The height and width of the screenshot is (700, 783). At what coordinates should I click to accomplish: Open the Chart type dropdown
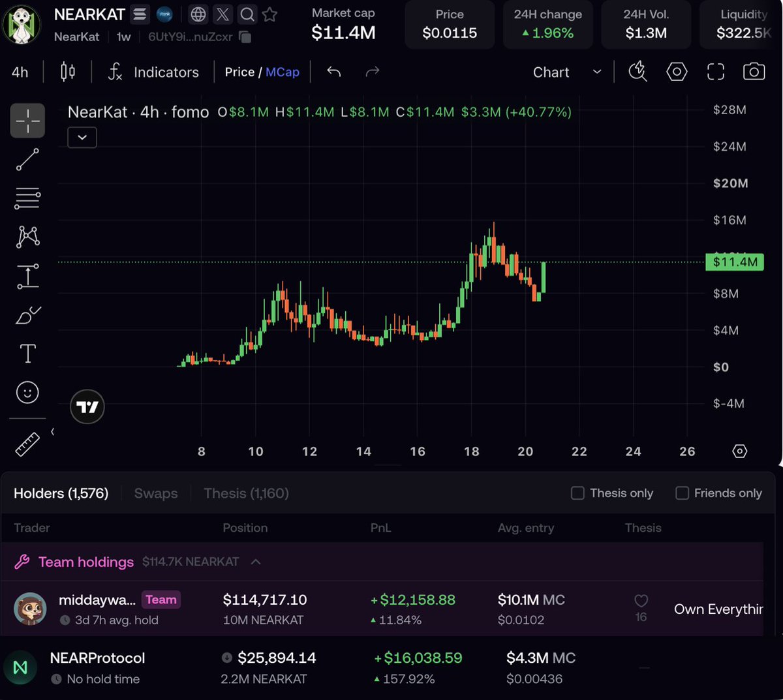click(566, 72)
